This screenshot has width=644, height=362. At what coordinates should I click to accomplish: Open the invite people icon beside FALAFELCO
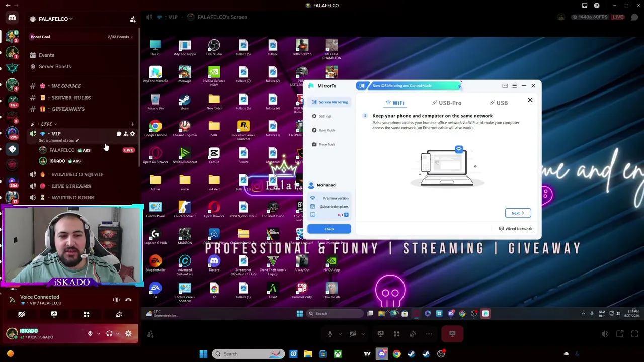pos(133,19)
